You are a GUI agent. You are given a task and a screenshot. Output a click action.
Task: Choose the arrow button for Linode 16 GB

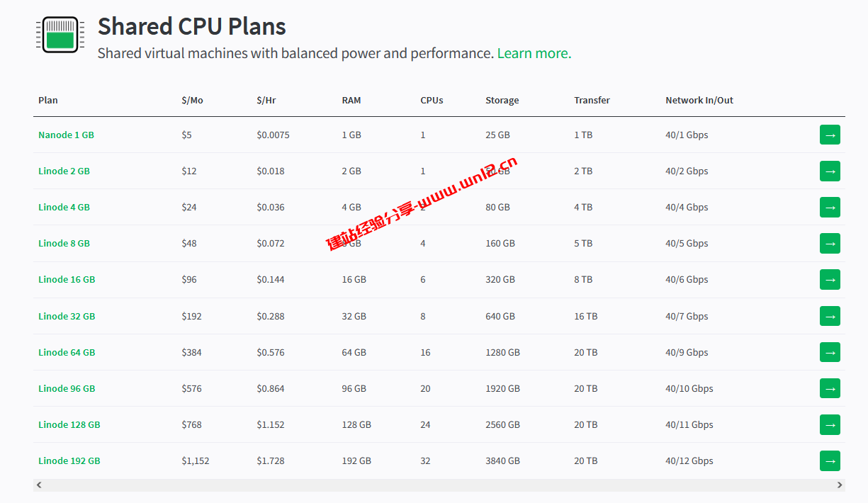pos(830,280)
